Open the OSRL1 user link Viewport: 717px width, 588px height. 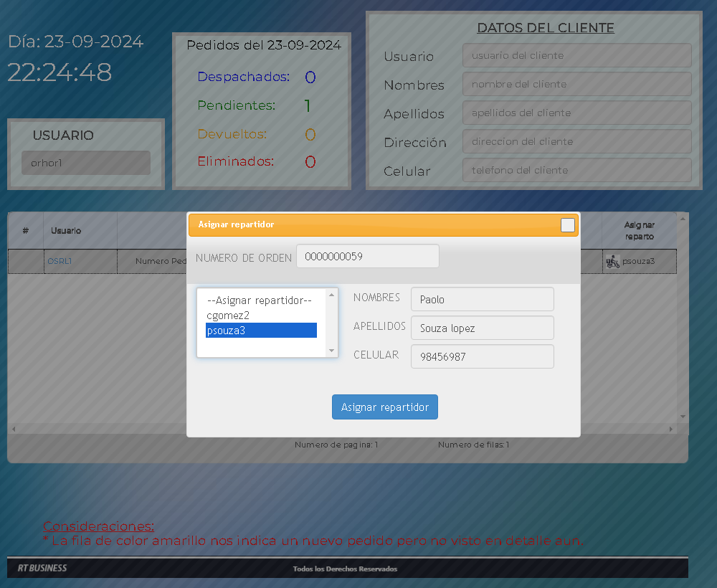click(x=60, y=262)
